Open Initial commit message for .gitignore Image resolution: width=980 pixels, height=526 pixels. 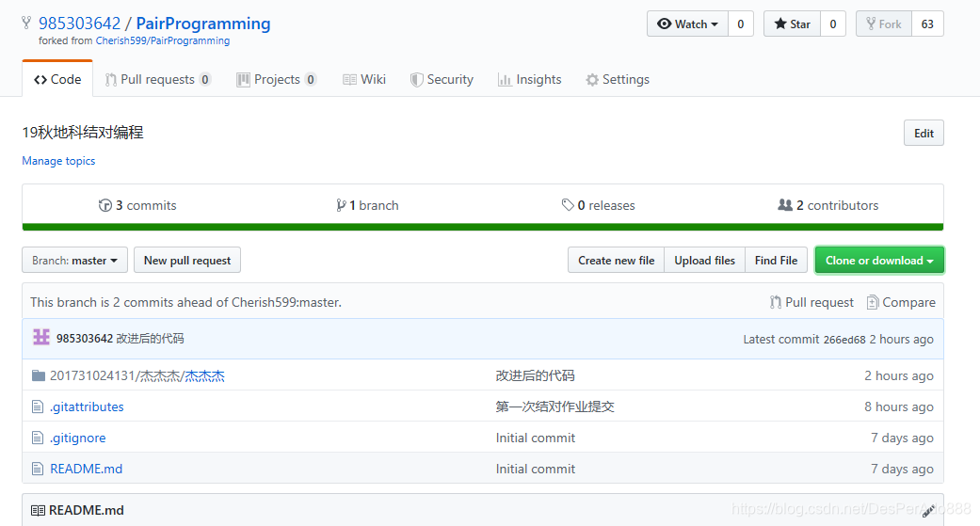[536, 438]
